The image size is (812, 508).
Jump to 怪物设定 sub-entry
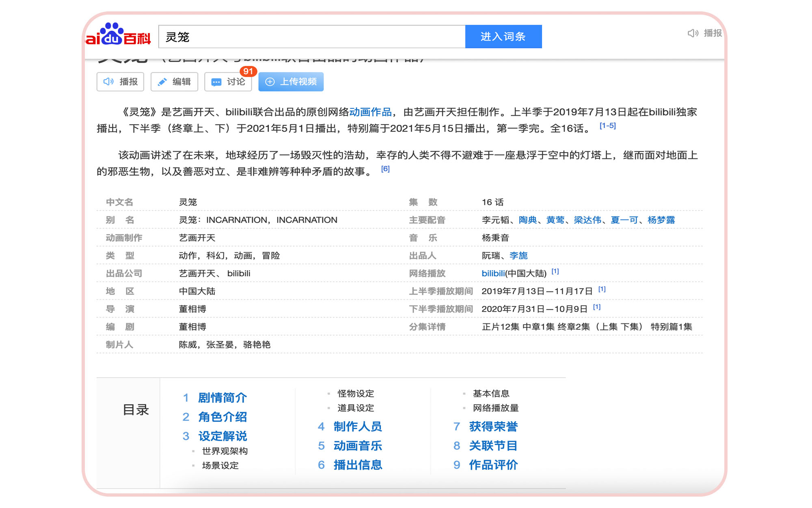356,393
